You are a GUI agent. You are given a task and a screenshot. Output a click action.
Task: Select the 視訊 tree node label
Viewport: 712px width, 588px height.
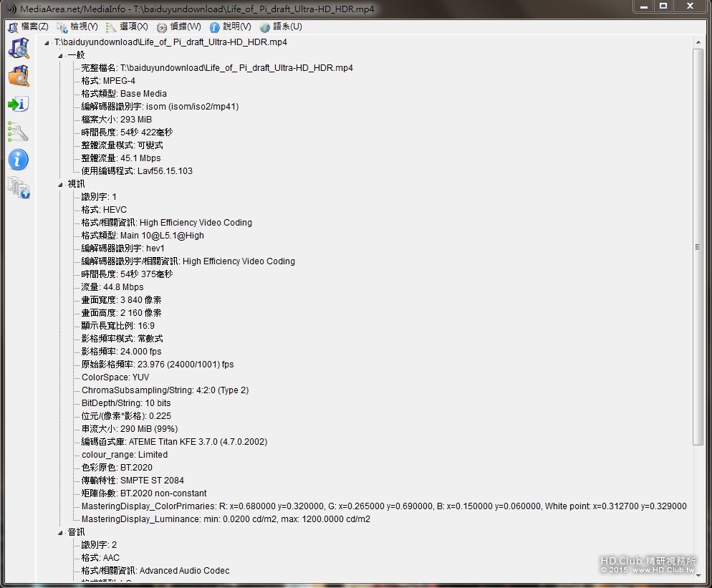76,184
